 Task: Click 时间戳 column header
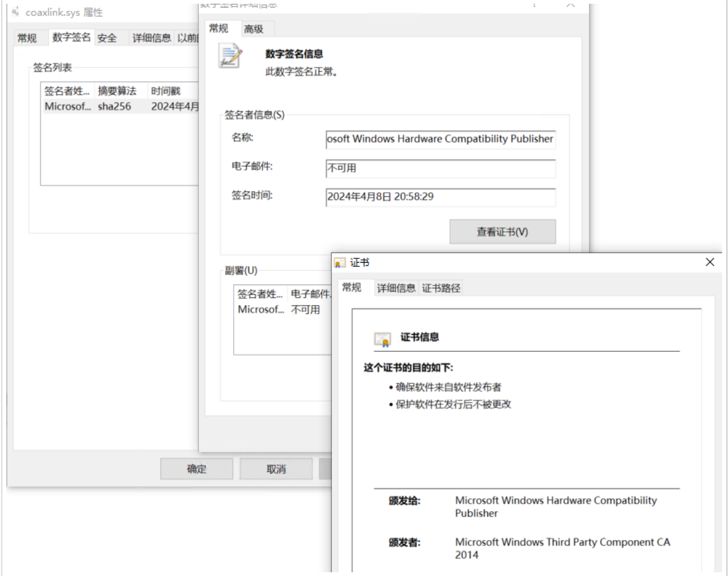tap(166, 91)
